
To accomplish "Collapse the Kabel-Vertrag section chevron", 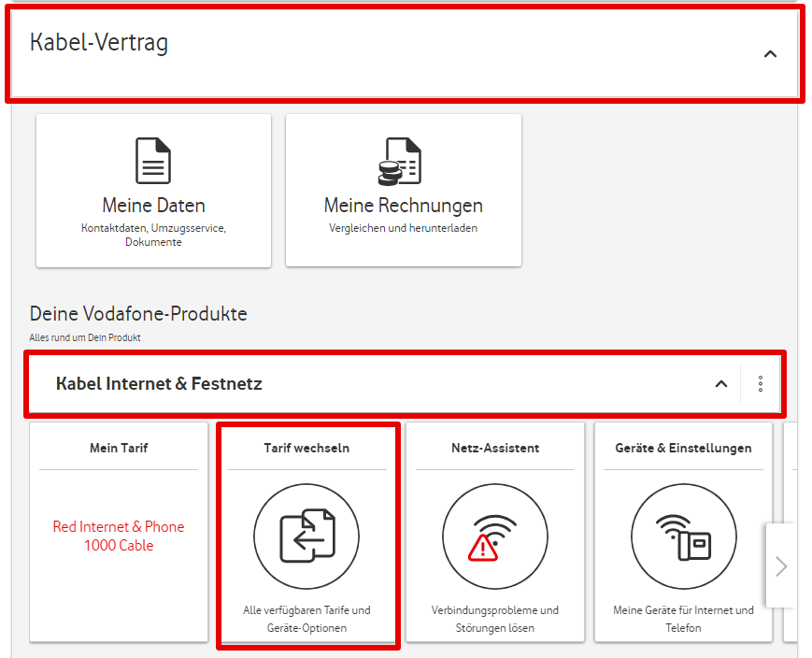I will [x=770, y=54].
